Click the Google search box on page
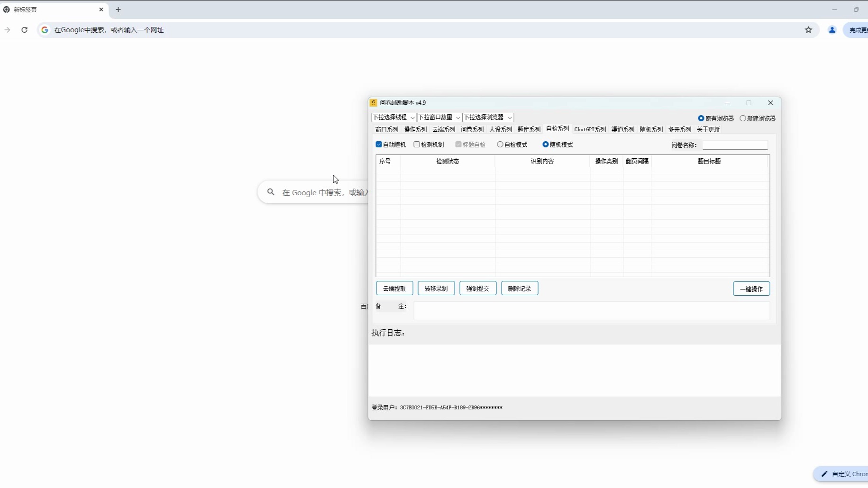 (314, 192)
